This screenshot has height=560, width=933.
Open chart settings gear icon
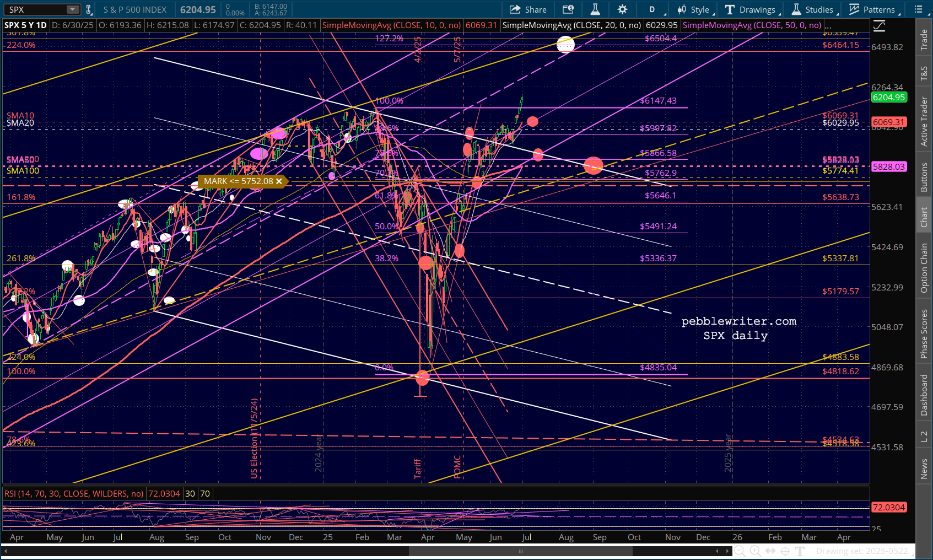click(x=622, y=9)
